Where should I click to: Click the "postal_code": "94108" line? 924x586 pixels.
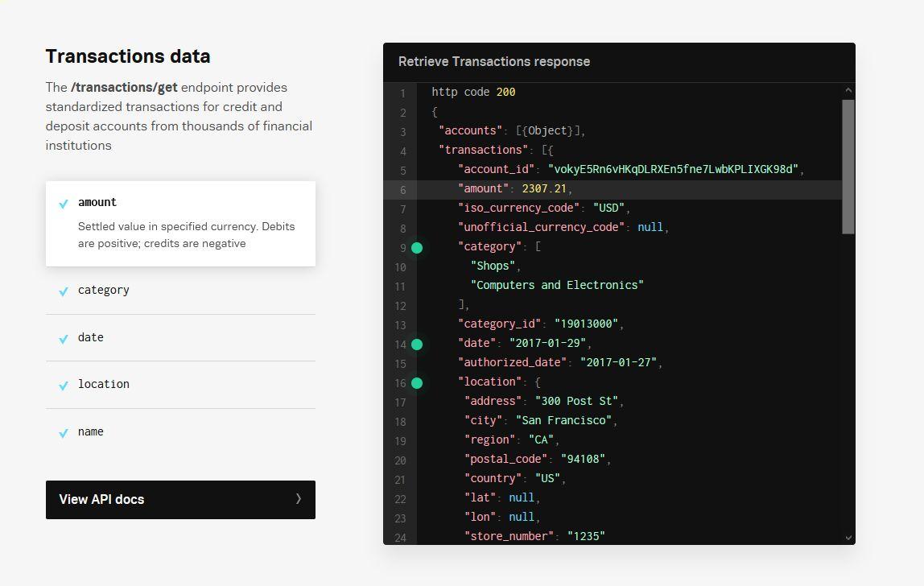tap(538, 460)
